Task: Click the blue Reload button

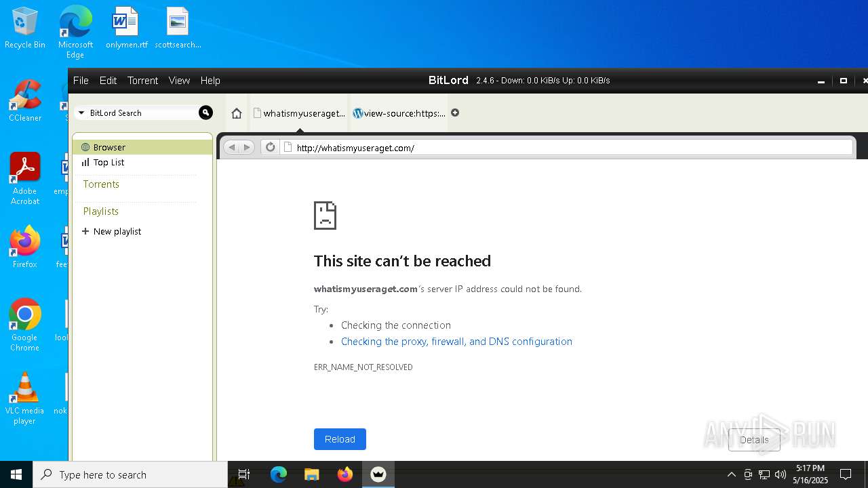Action: pyautogui.click(x=340, y=439)
